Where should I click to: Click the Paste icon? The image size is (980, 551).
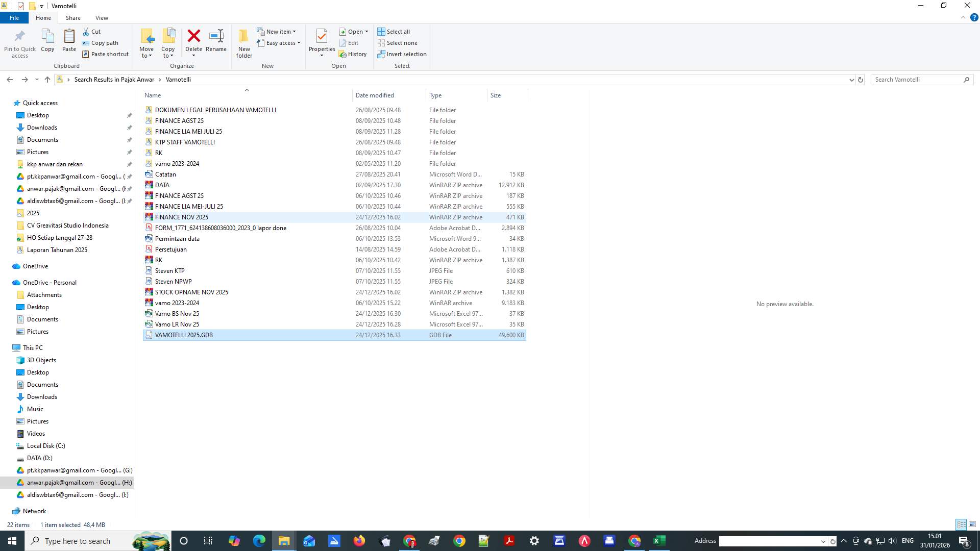69,41
